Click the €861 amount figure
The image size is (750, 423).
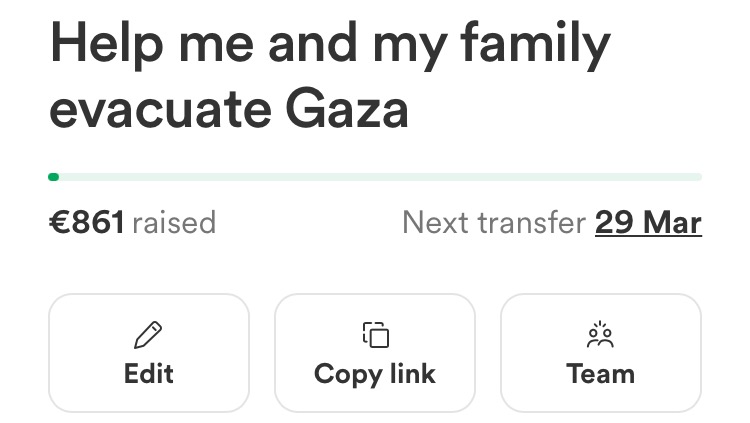tap(86, 222)
